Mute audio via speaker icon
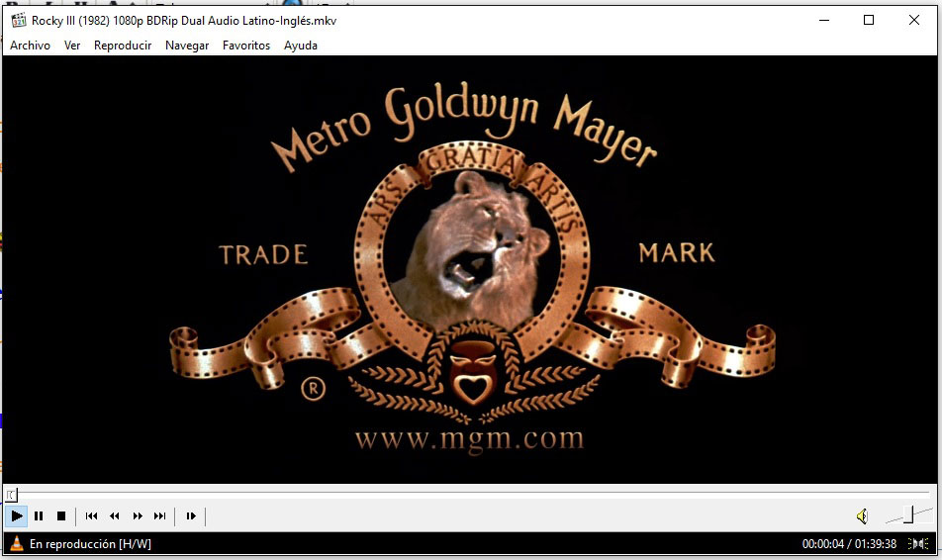942x560 pixels. [x=862, y=515]
